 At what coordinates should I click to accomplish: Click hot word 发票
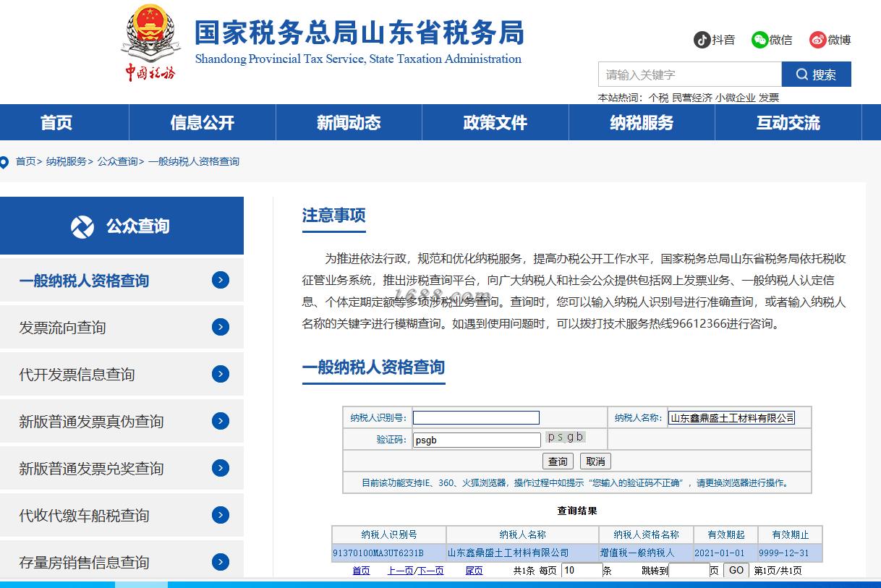769,98
